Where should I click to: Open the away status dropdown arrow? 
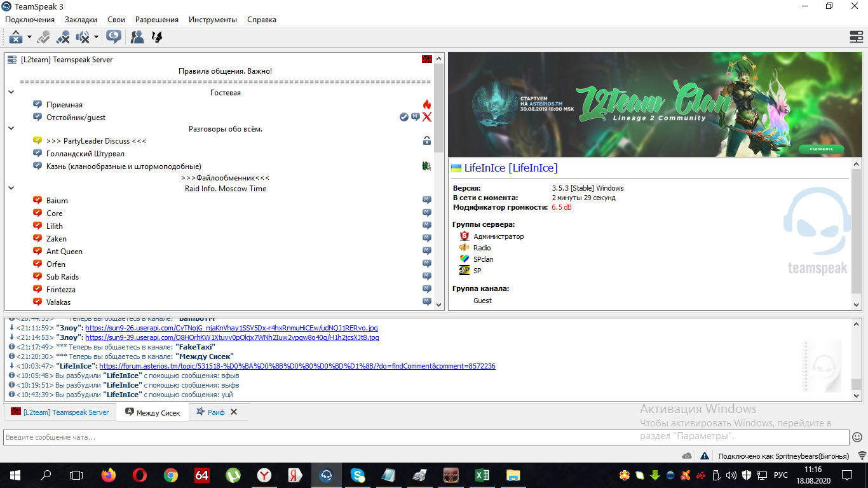[29, 37]
